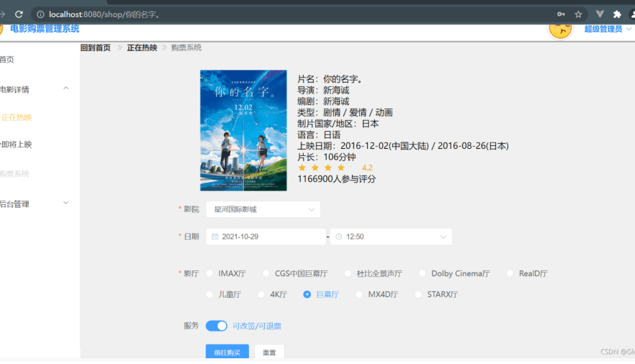Click the 4.2 rating score
Viewport: 635px width, 364px height.
coord(367,168)
